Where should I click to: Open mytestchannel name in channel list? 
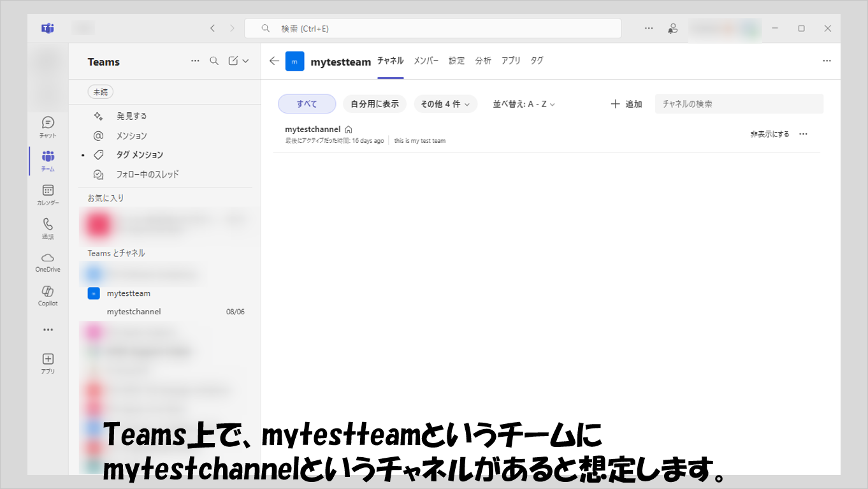click(313, 129)
